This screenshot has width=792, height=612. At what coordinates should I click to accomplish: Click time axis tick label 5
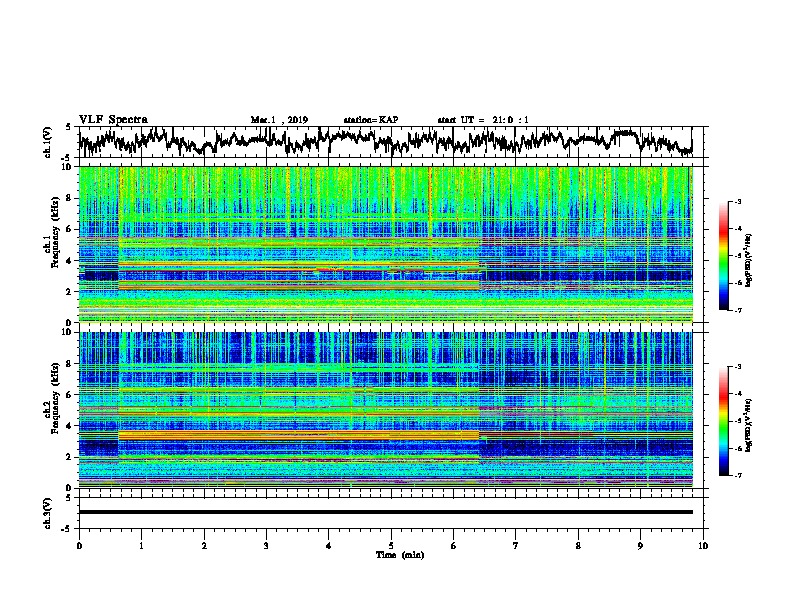pyautogui.click(x=391, y=546)
